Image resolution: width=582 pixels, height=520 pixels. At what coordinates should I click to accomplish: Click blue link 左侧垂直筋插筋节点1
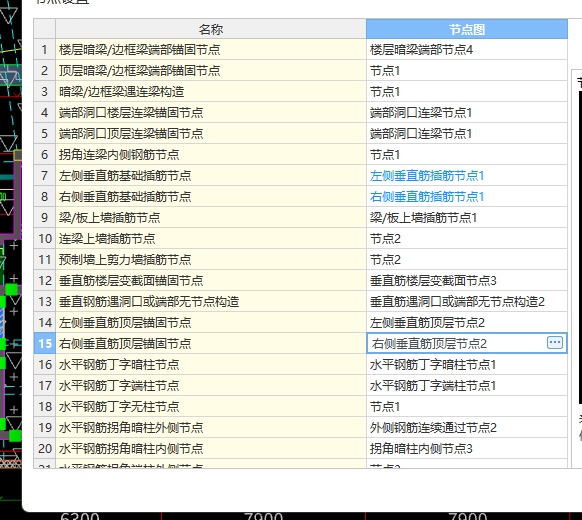coord(427,176)
